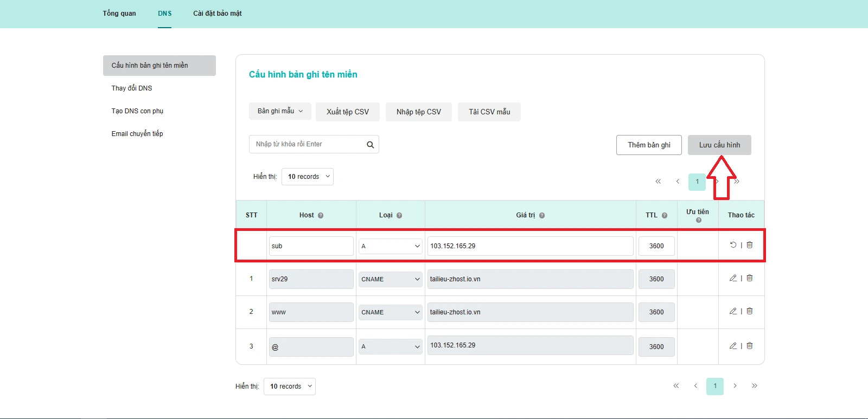868x419 pixels.
Task: Open the Cài đặt bảo mật tab
Action: 218,14
